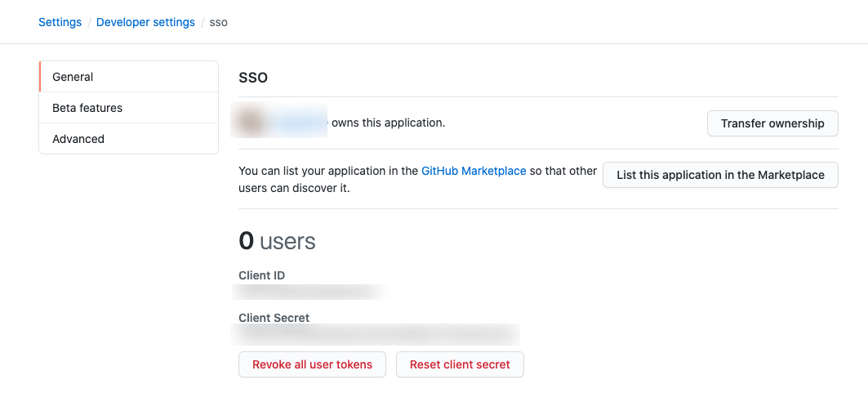Screen dimensions: 868x393
Task: Go to Developer settings breadcrumb
Action: pos(145,22)
